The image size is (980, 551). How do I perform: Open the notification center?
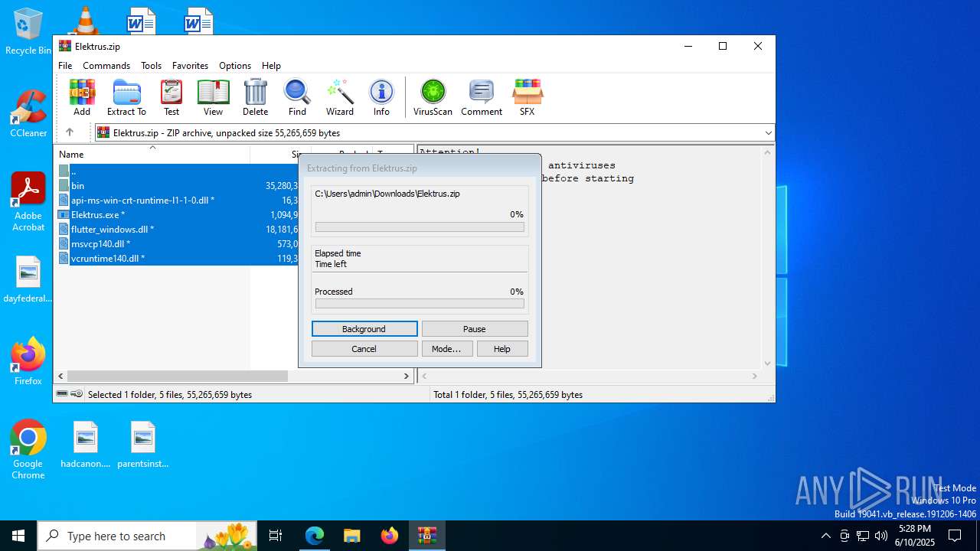point(955,536)
